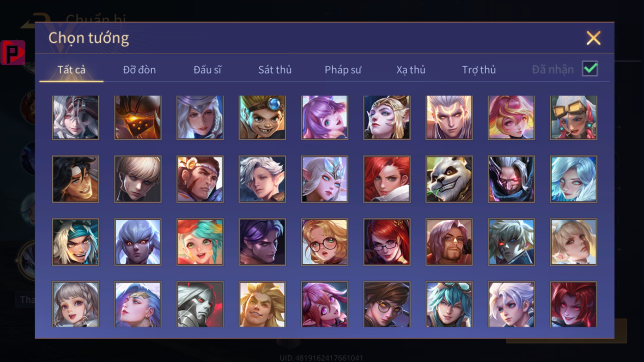Open the Đấu sĩ tab
This screenshot has width=644, height=362.
[x=207, y=70]
